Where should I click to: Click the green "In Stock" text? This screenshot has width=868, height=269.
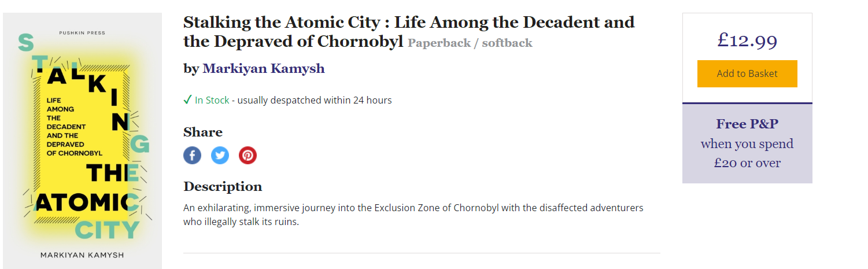pyautogui.click(x=212, y=100)
